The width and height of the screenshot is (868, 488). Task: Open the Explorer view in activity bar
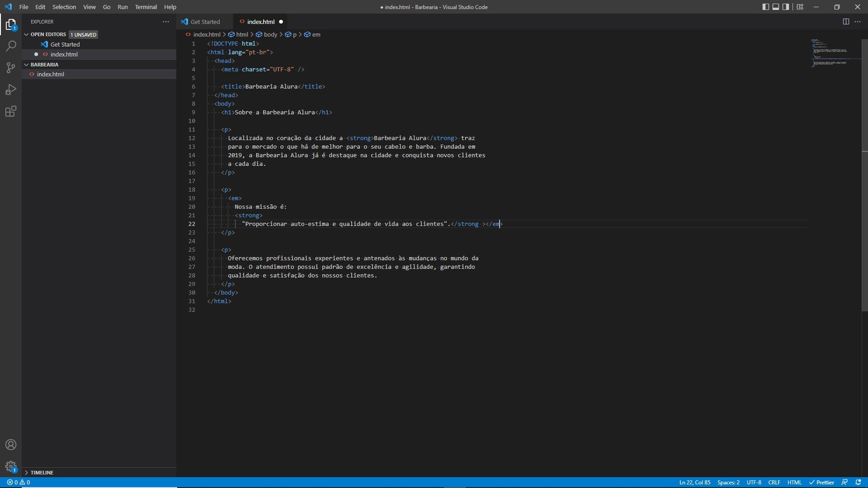[x=11, y=24]
